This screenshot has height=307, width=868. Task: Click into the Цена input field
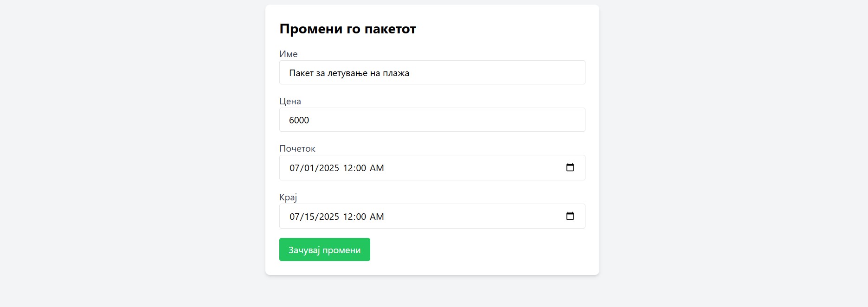click(432, 120)
